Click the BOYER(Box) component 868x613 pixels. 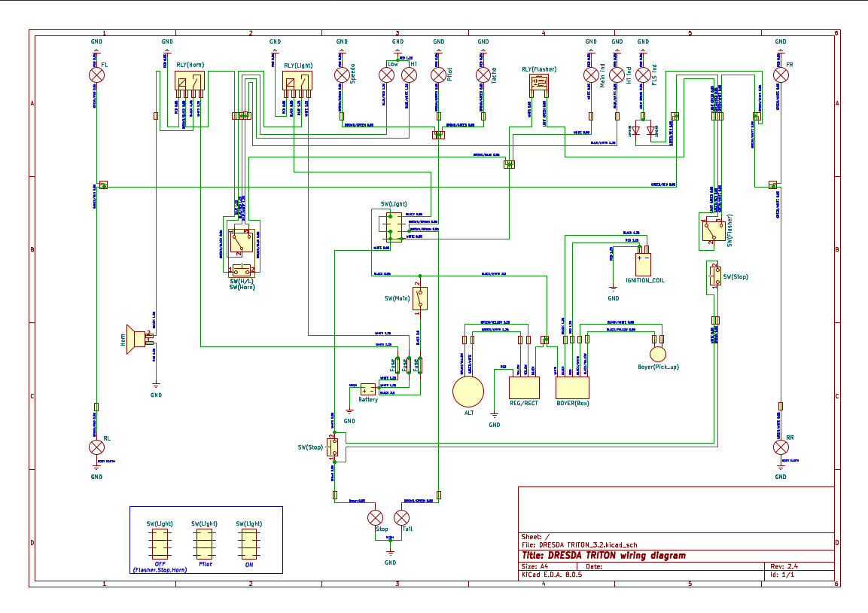[x=572, y=388]
